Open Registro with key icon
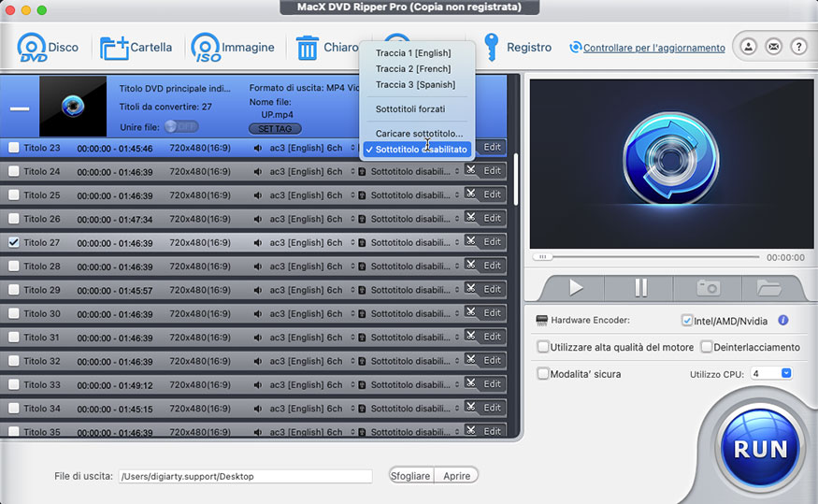This screenshot has height=504, width=818. click(492, 48)
